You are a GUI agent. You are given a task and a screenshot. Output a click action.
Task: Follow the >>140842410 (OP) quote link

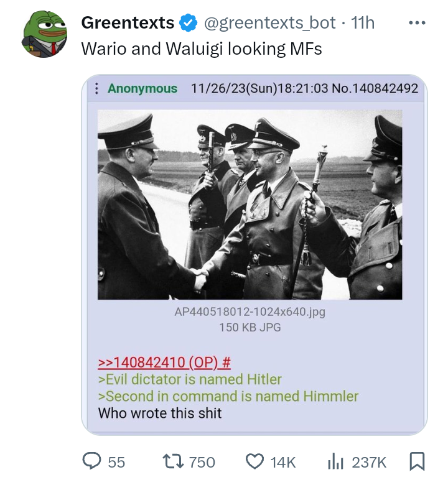pos(164,363)
